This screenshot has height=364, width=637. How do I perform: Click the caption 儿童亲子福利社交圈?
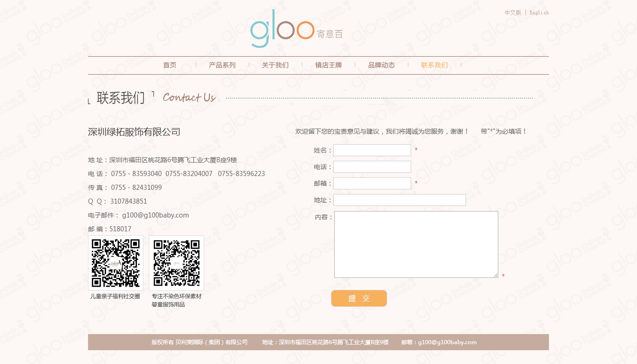(115, 296)
